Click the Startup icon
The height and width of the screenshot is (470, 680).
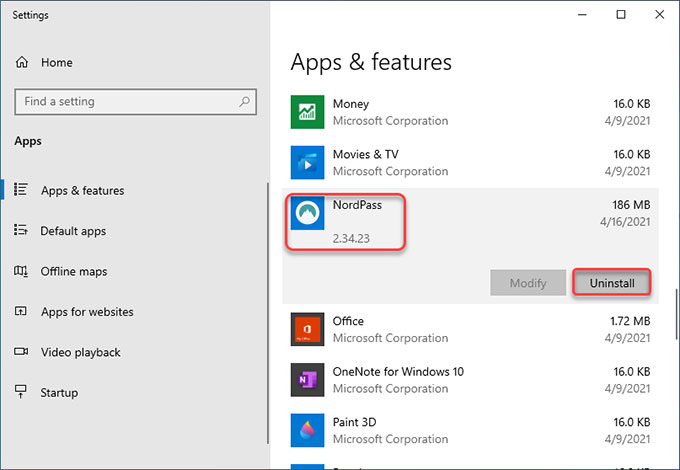click(21, 392)
